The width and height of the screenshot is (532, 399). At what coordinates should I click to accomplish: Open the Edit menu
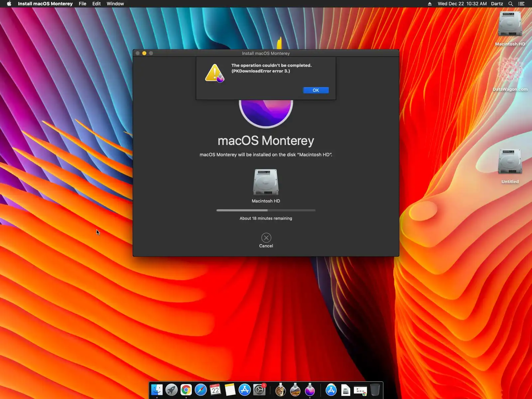96,4
